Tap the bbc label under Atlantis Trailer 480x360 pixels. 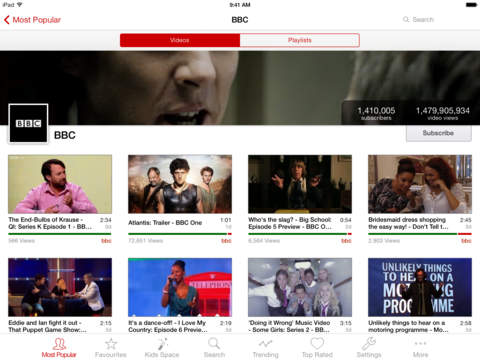pos(226,241)
